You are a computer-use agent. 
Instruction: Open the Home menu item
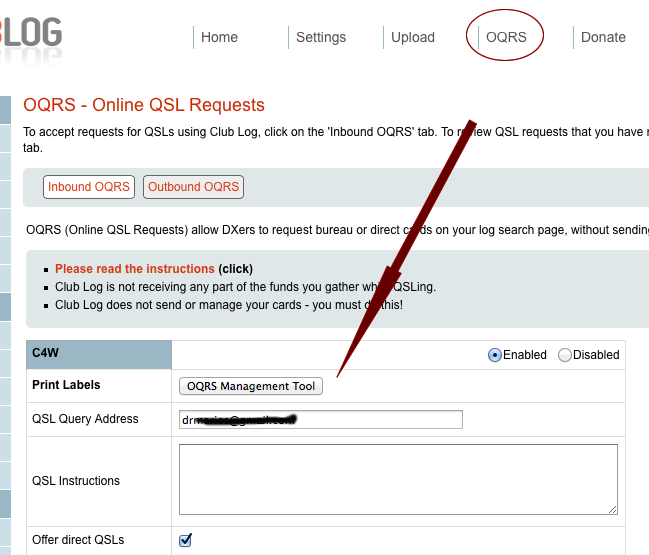pos(219,37)
